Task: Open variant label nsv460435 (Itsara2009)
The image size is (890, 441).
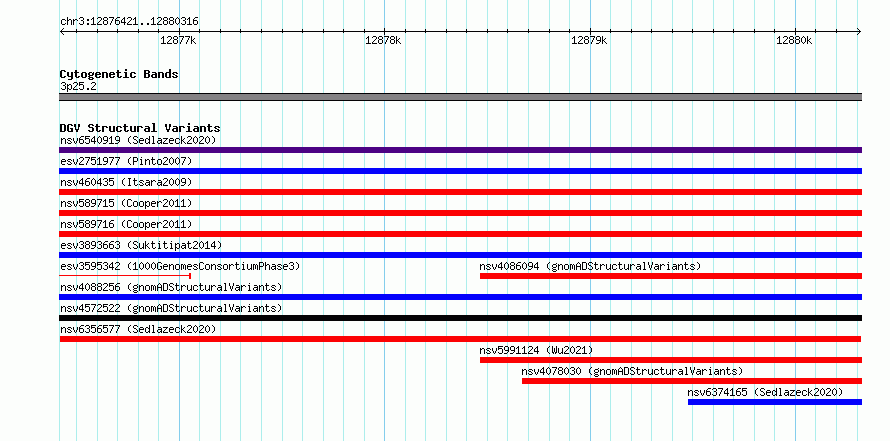Action: click(x=126, y=182)
